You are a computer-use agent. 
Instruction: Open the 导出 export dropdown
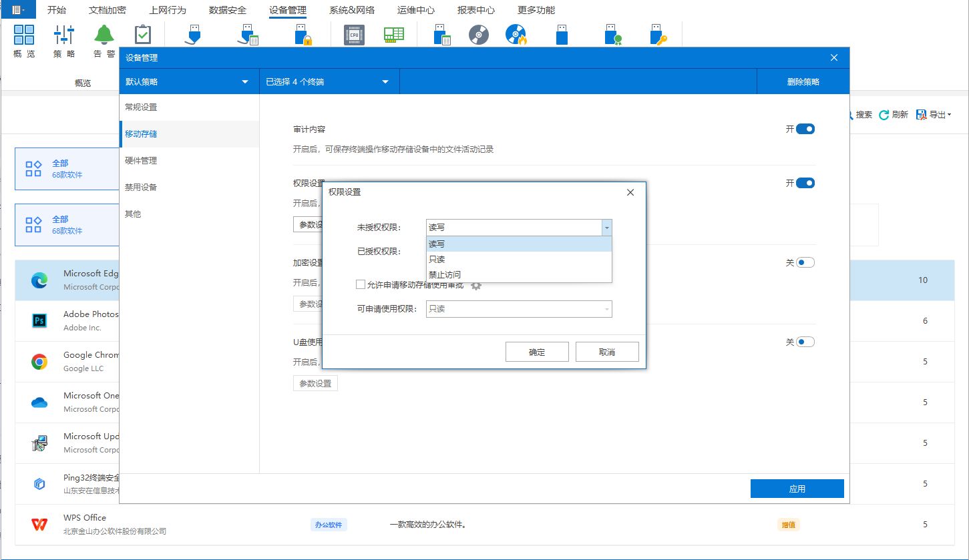tap(934, 115)
